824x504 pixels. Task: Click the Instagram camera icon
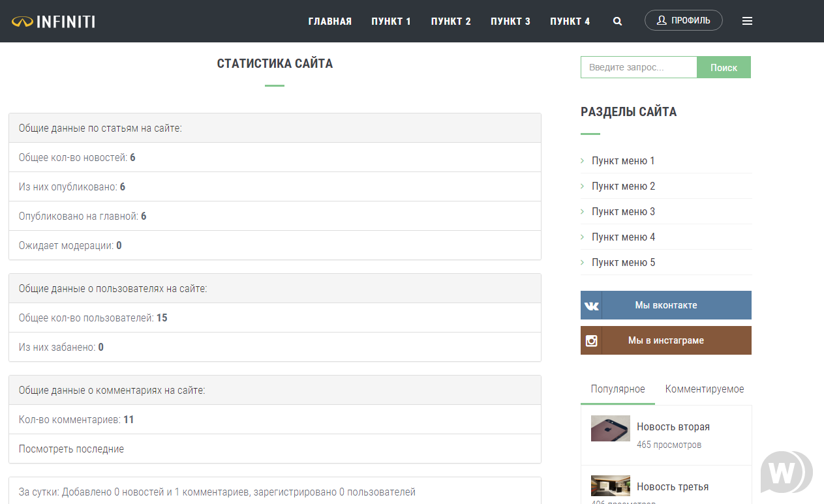pos(591,341)
